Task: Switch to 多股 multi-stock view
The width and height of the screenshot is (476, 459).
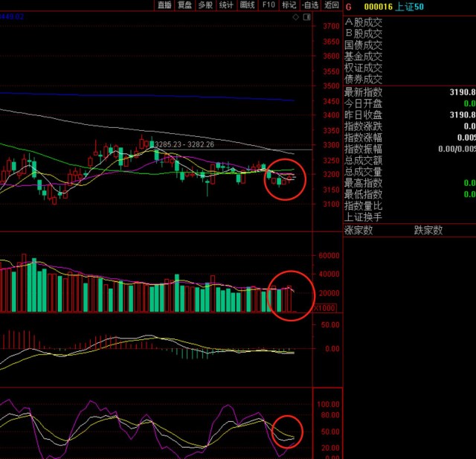Action: (206, 5)
